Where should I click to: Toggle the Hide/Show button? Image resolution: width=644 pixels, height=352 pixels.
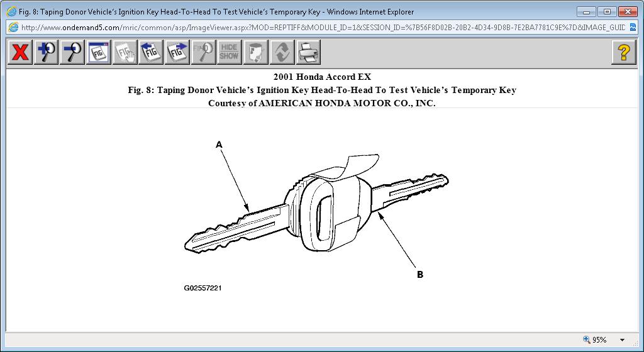click(x=229, y=52)
